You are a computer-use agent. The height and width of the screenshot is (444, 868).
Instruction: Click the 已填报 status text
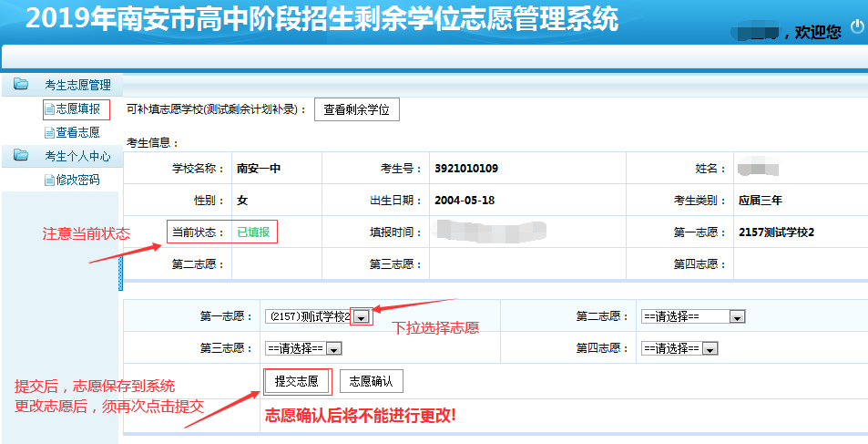(x=253, y=232)
